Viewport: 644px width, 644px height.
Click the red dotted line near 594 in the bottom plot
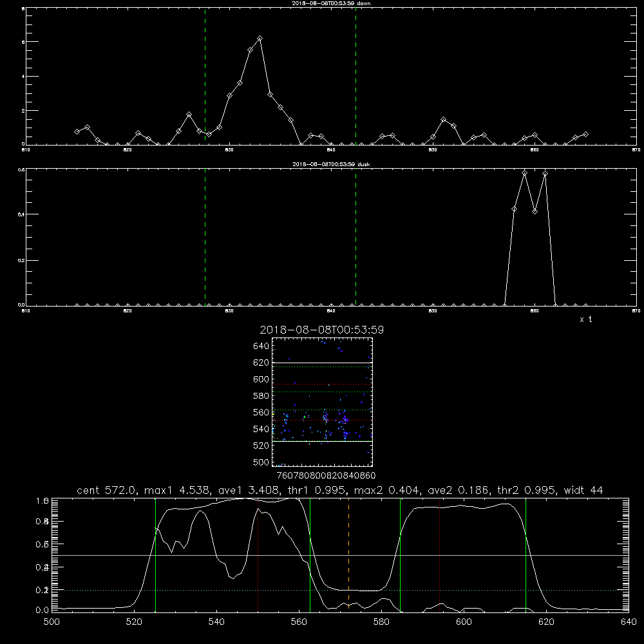coord(440,554)
